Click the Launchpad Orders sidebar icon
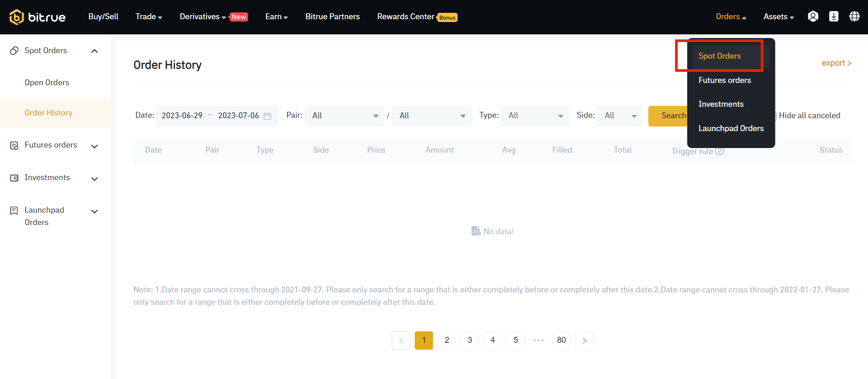This screenshot has width=868, height=379. point(14,210)
